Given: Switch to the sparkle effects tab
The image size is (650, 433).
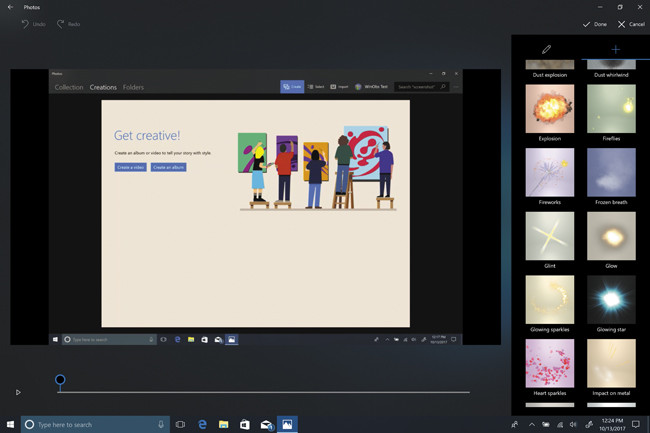Looking at the screenshot, I should (615, 49).
